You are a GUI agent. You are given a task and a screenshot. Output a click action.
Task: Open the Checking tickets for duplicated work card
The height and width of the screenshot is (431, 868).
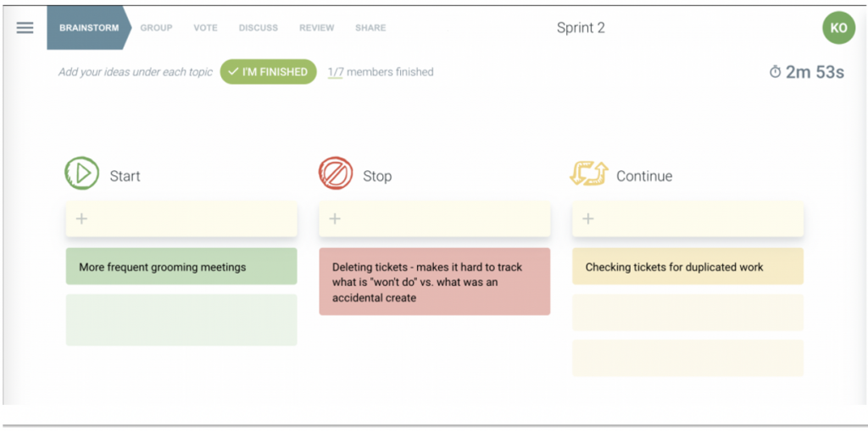pos(687,267)
